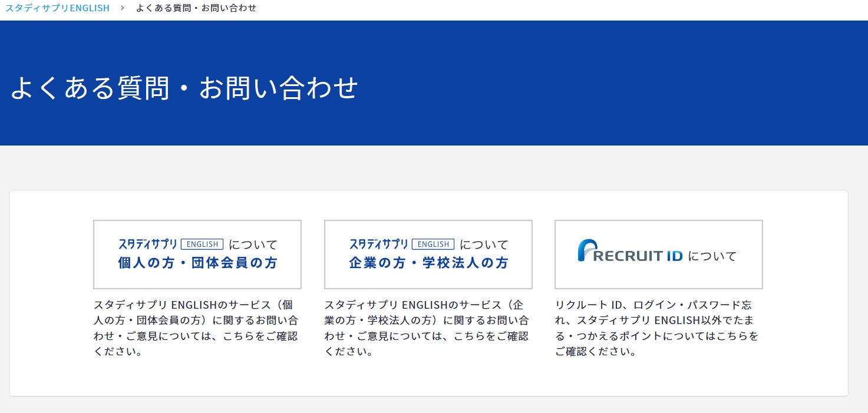Click the スタディサプリ logo in 企業の方 card
868x413 pixels.
pyautogui.click(x=402, y=243)
